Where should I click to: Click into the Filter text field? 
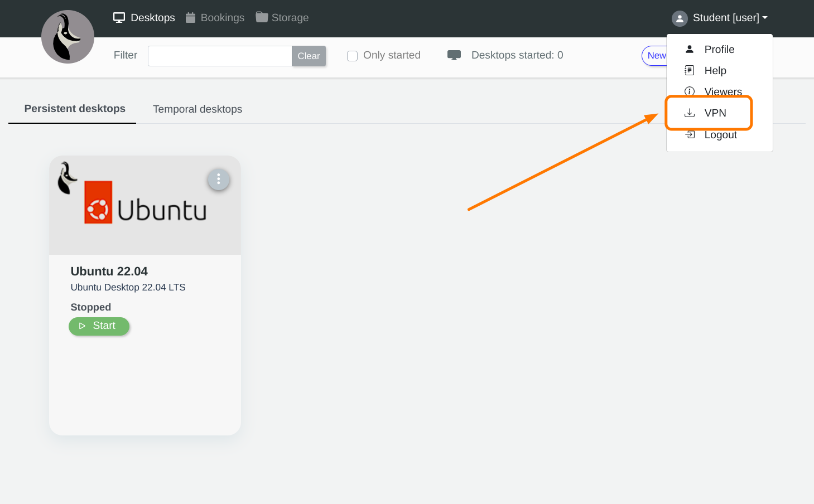click(219, 56)
